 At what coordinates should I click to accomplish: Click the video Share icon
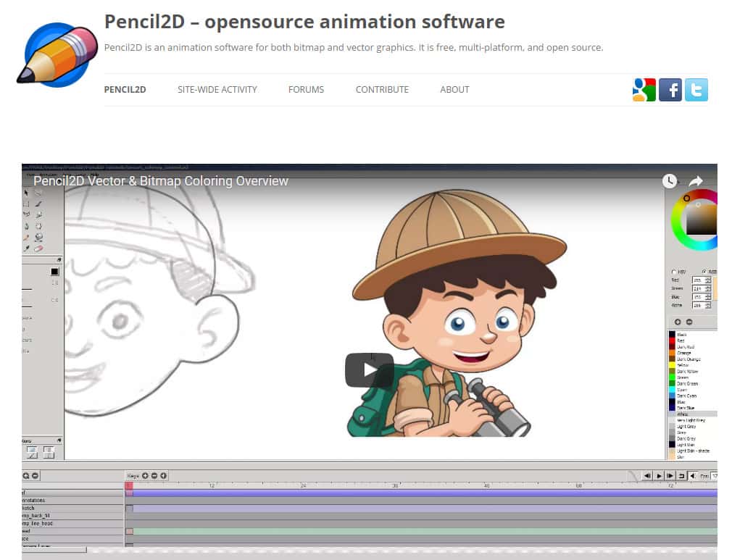694,181
